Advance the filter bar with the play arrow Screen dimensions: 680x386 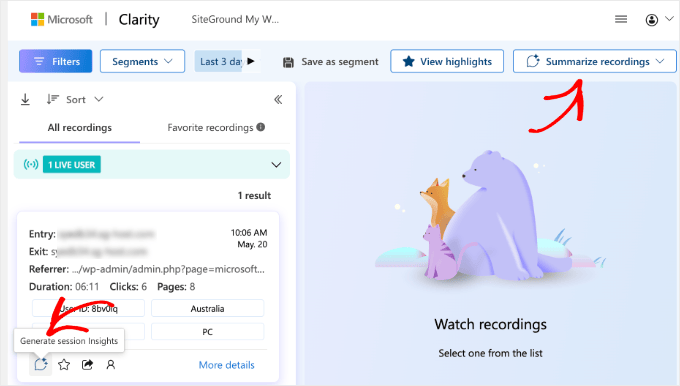[251, 61]
